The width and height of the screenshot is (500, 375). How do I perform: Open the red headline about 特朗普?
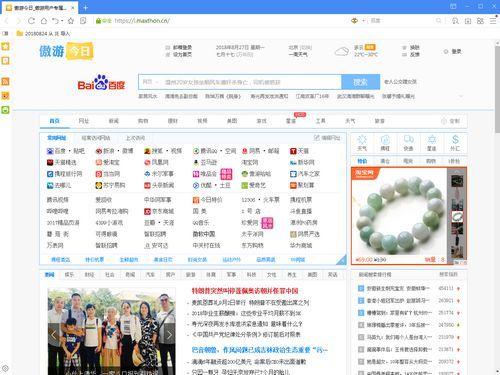245,291
